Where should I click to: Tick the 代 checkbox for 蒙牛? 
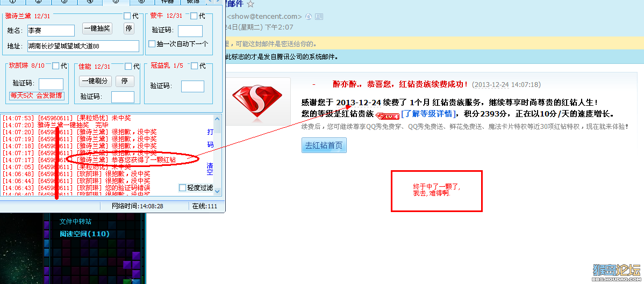[194, 16]
